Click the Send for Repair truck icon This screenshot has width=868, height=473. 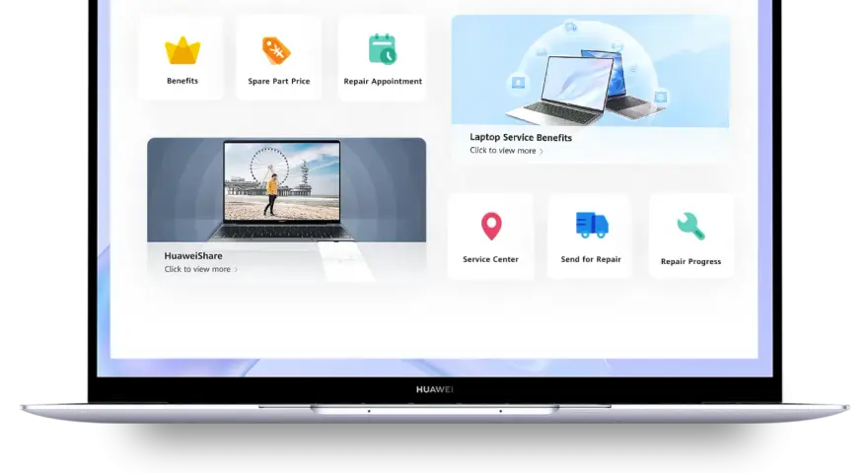click(x=592, y=225)
